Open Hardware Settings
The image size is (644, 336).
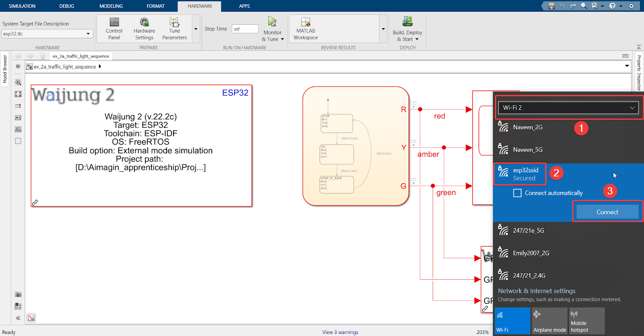point(144,29)
